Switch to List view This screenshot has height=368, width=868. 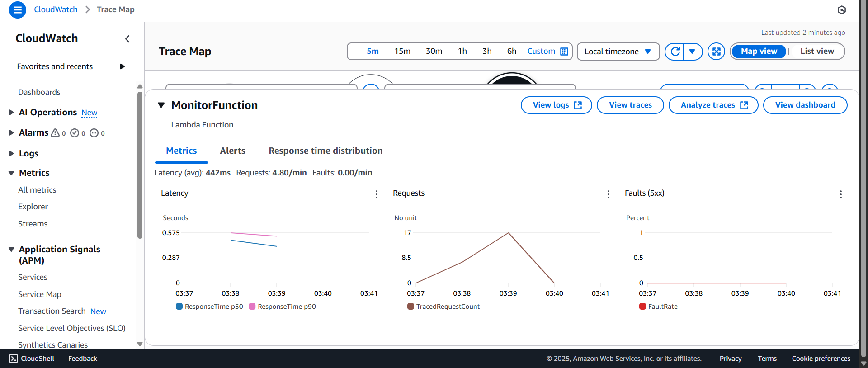[817, 52]
